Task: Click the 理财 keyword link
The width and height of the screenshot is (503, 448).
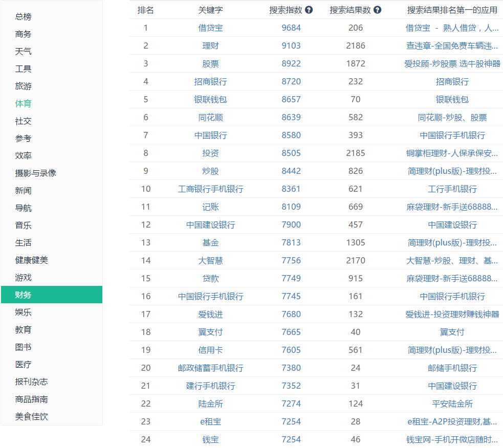Action: [210, 46]
